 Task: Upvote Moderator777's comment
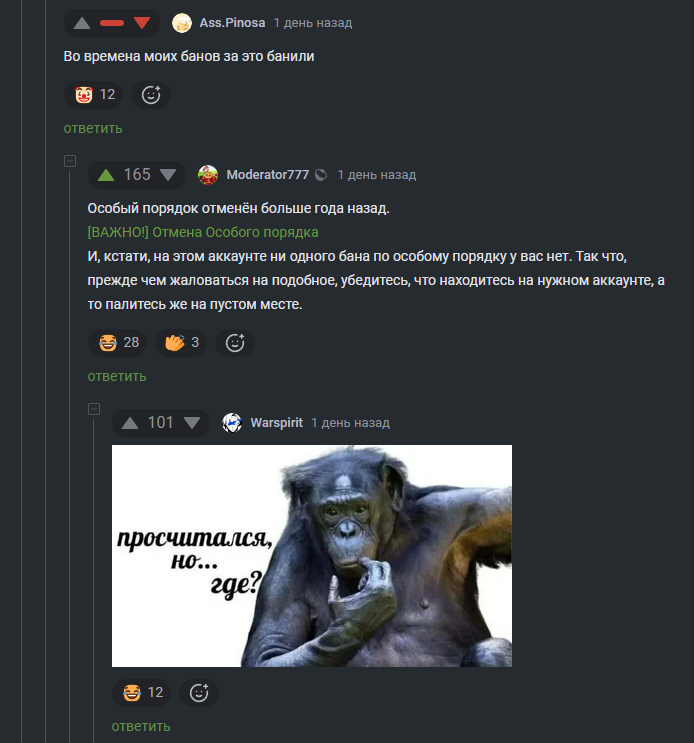point(106,175)
